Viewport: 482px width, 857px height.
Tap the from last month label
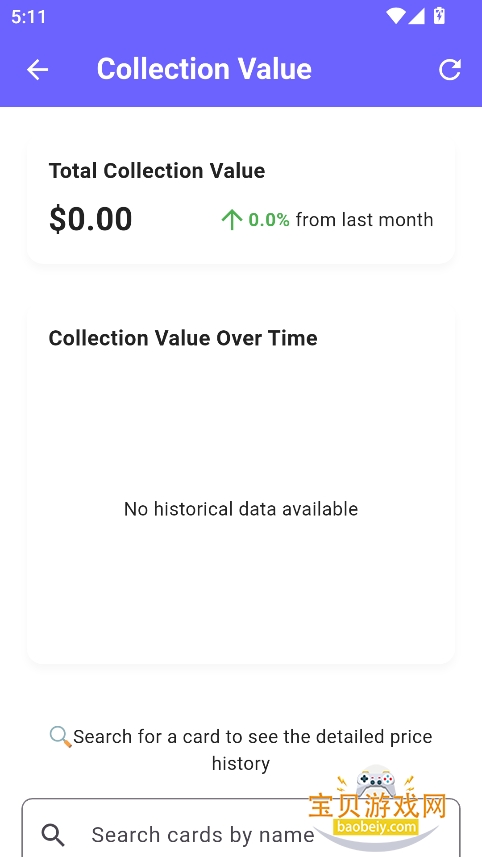(x=365, y=220)
